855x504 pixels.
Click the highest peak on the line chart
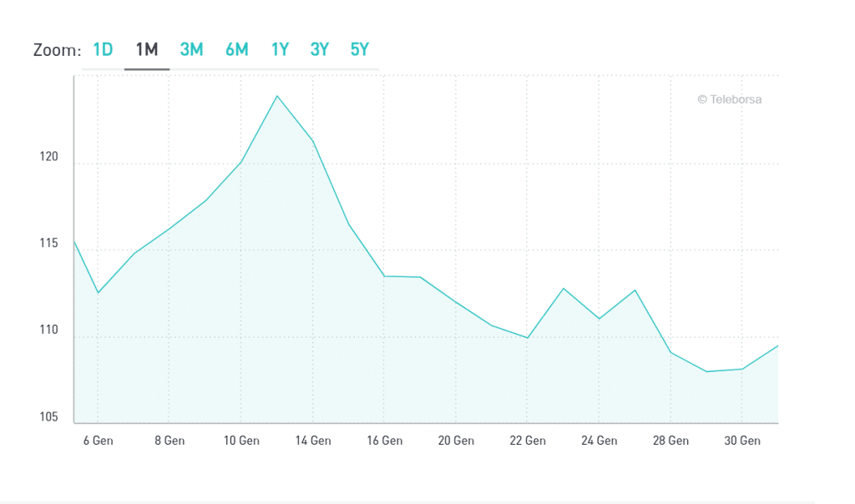[x=276, y=96]
